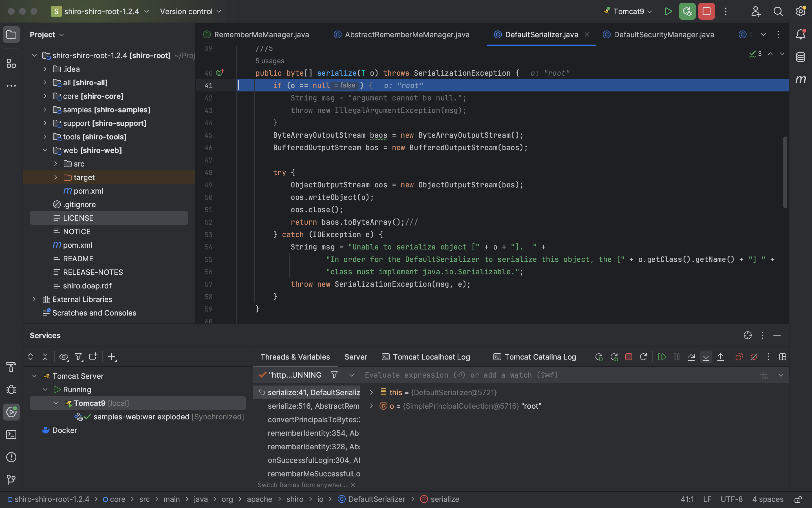The image size is (812, 508).
Task: Click the debugger red stop icon
Action: (629, 357)
